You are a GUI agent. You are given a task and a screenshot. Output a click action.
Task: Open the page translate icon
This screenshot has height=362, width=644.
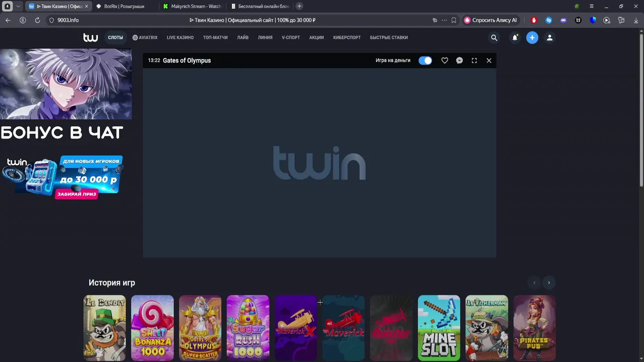(x=435, y=20)
